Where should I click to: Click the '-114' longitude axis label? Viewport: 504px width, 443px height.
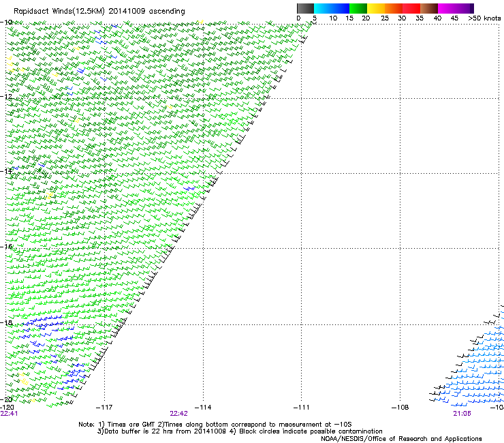tap(203, 408)
